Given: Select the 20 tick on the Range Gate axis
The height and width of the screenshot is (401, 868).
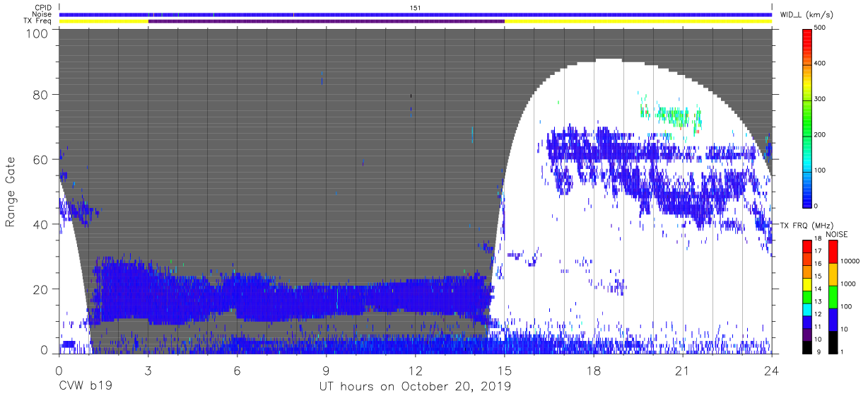Looking at the screenshot, I should 41,289.
